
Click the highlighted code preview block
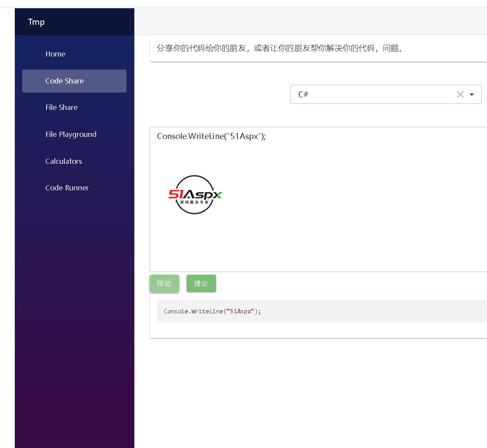coord(322,311)
